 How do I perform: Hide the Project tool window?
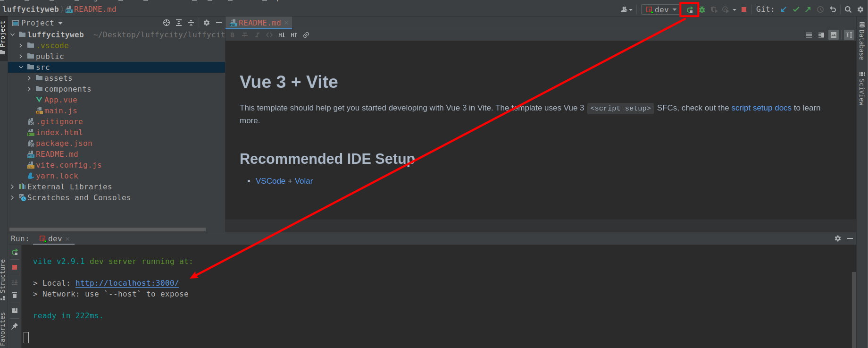coord(219,23)
